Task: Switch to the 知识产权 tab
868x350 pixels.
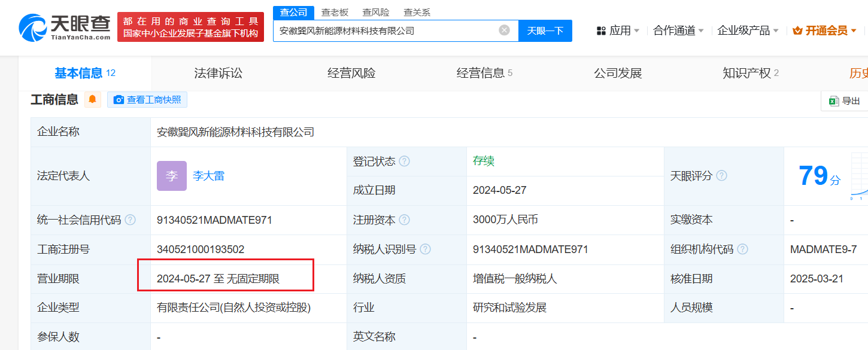Action: [x=751, y=74]
